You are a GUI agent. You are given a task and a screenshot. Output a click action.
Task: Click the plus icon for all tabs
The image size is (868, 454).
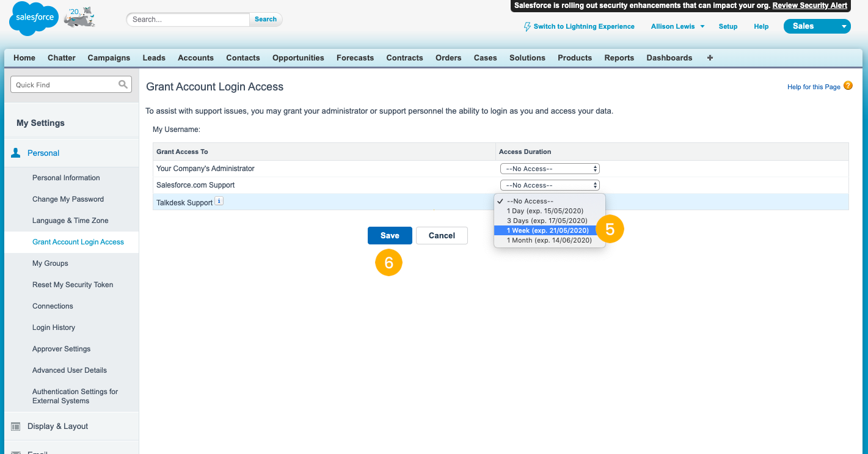[x=710, y=58]
